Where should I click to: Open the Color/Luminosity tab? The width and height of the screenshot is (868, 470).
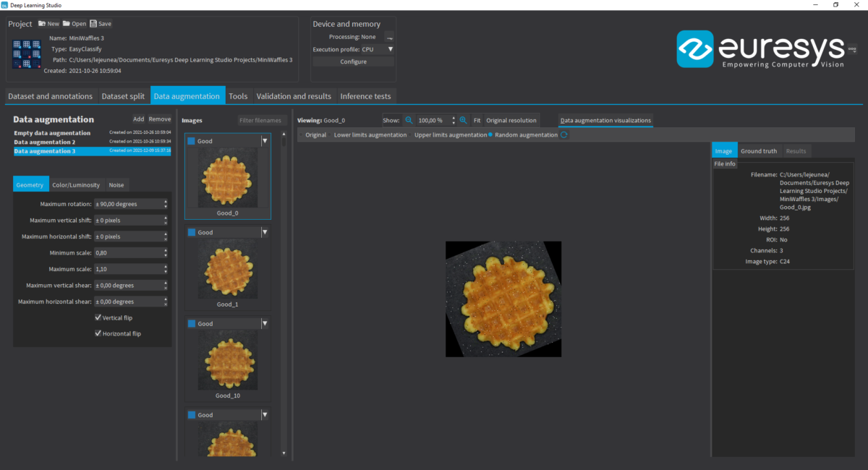[76, 185]
